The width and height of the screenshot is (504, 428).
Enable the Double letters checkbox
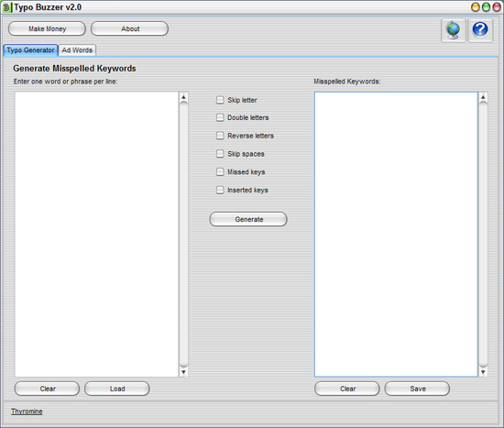coord(220,117)
